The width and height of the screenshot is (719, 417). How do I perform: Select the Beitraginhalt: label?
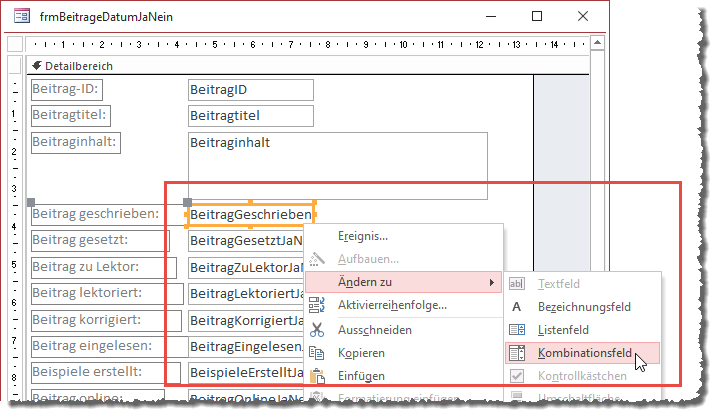pyautogui.click(x=76, y=143)
